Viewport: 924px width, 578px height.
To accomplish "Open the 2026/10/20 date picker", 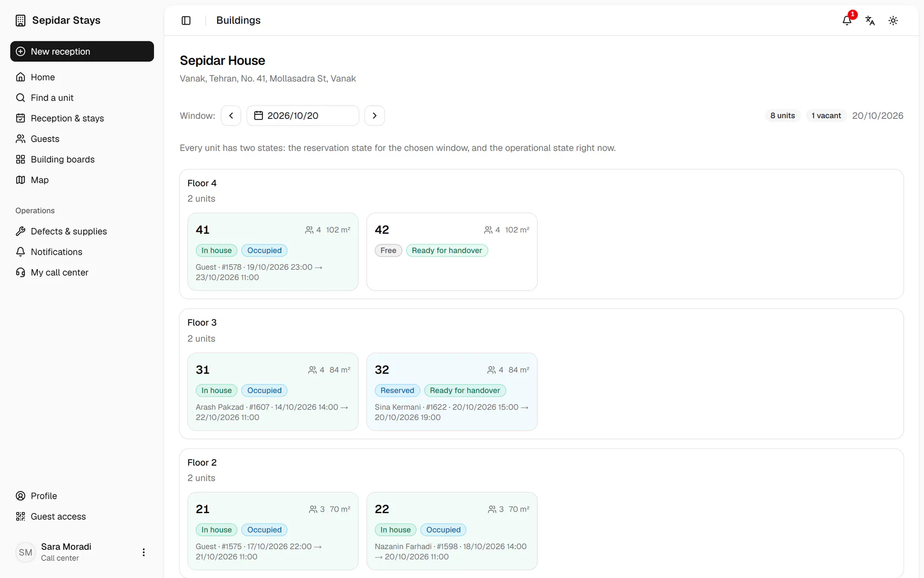I will pyautogui.click(x=302, y=116).
